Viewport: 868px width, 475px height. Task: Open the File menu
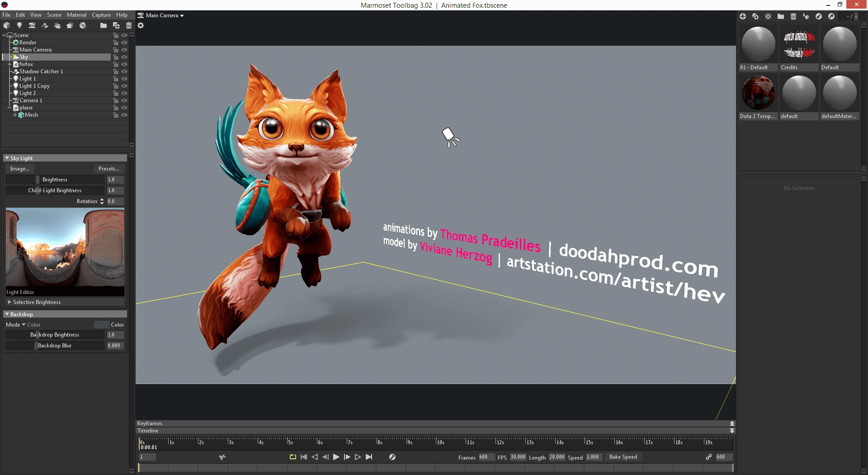(6, 15)
